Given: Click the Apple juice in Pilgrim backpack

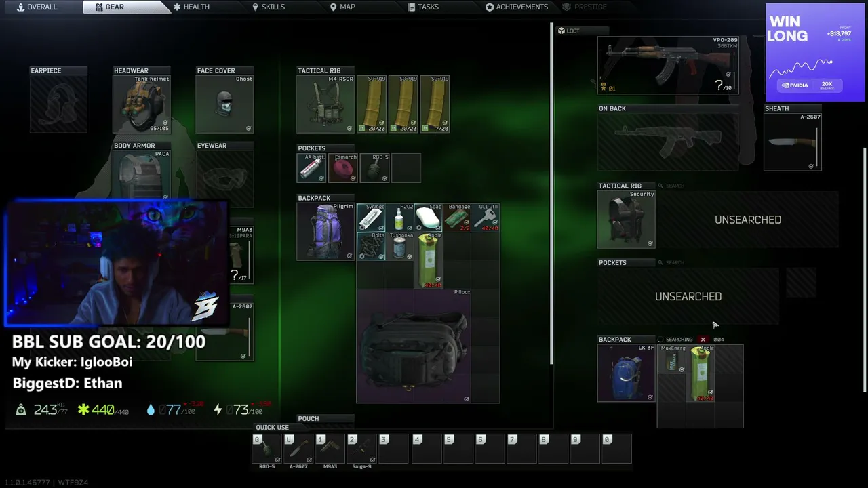Looking at the screenshot, I should (429, 260).
